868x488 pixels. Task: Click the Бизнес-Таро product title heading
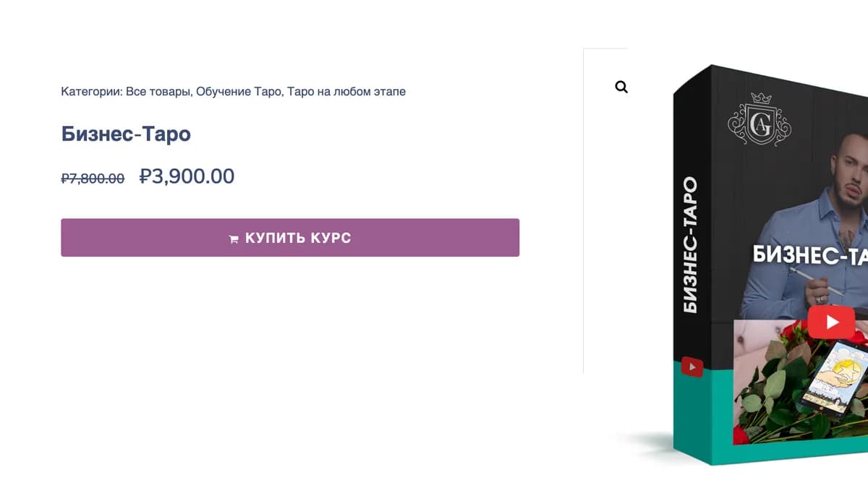(x=126, y=134)
